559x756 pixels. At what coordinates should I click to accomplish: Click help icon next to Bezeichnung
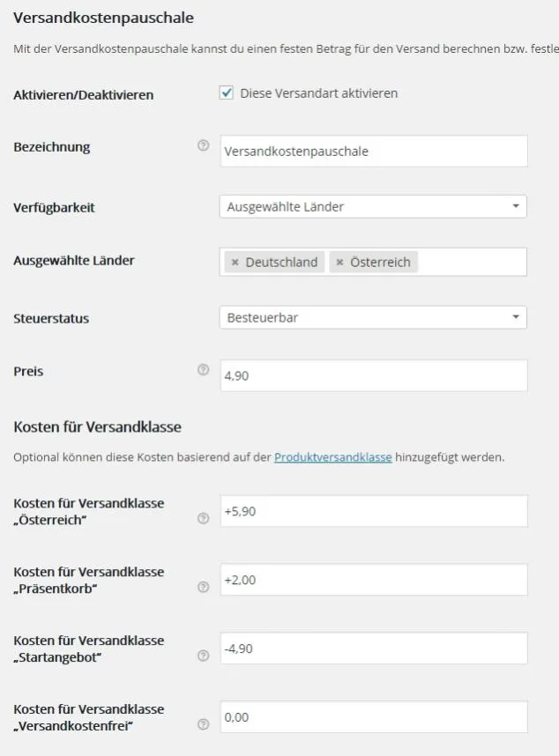pos(203,145)
